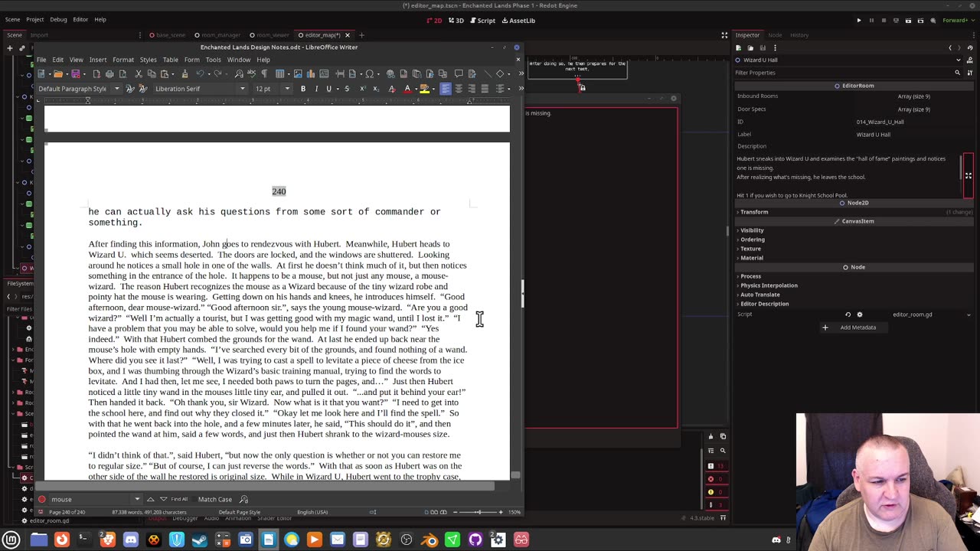The width and height of the screenshot is (980, 551).
Task: Open Writer Insert menu
Action: (x=98, y=60)
